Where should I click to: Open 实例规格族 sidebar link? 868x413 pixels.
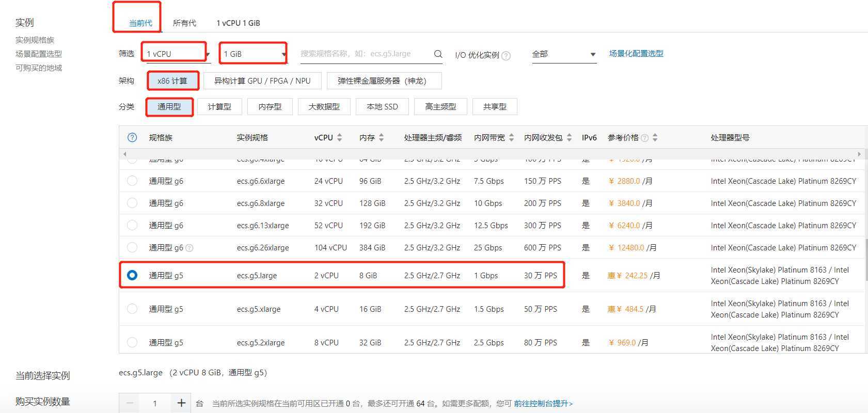pos(35,40)
